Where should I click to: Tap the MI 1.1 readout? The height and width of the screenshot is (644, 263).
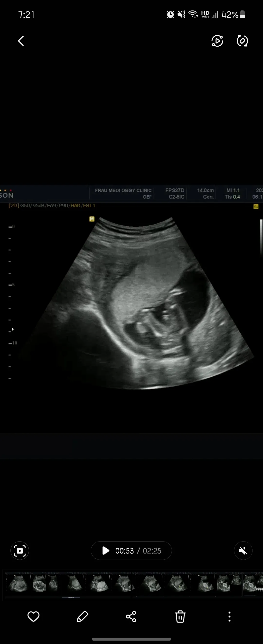coord(233,191)
